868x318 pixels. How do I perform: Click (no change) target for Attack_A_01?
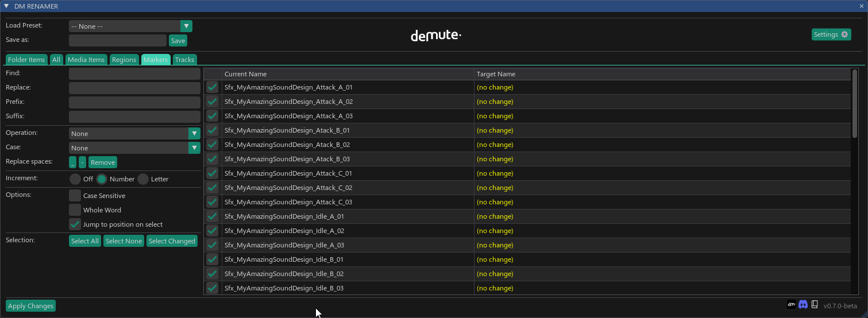click(x=495, y=87)
